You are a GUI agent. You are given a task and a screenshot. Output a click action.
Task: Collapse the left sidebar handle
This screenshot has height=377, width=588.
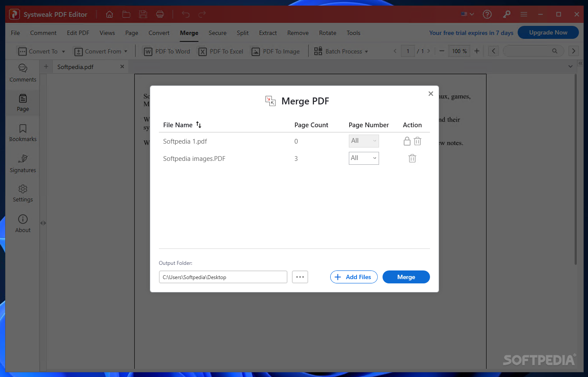(43, 223)
